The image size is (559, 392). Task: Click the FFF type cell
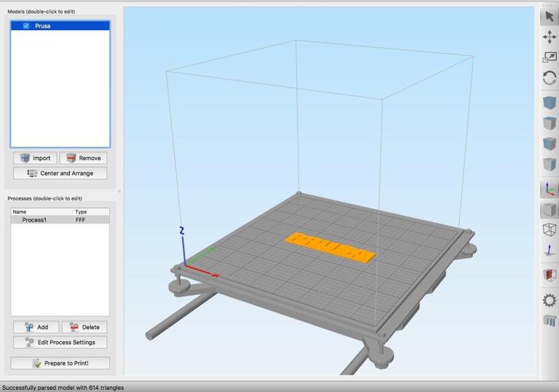point(80,220)
